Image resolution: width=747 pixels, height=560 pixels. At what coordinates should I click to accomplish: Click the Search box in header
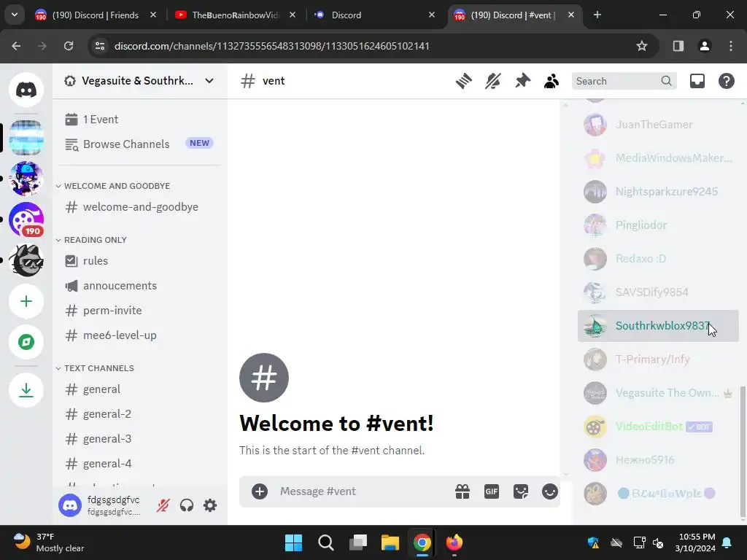coord(624,81)
